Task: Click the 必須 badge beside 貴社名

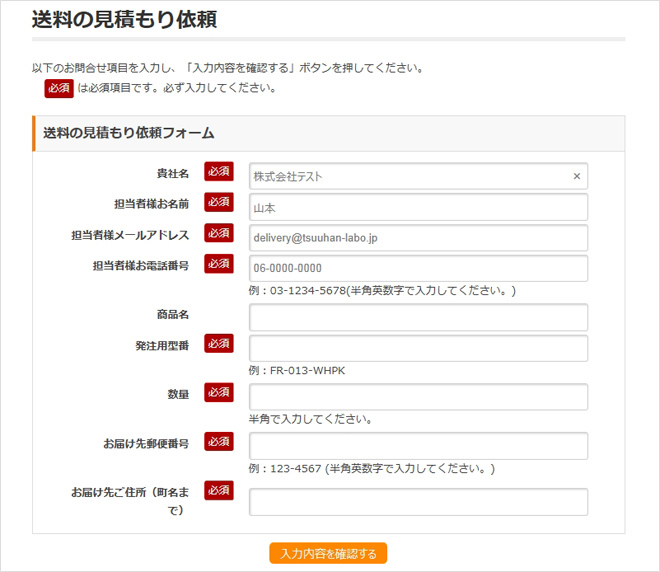Action: [219, 172]
